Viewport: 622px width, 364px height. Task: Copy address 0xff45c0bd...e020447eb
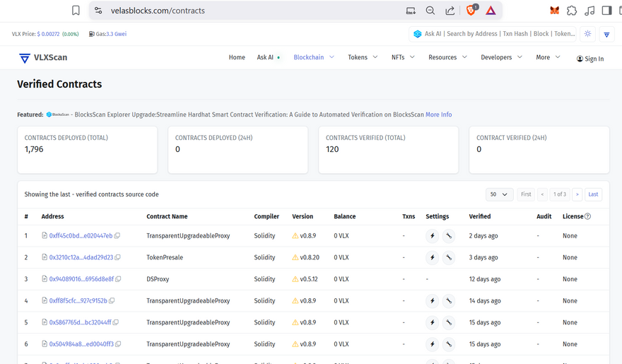[117, 236]
